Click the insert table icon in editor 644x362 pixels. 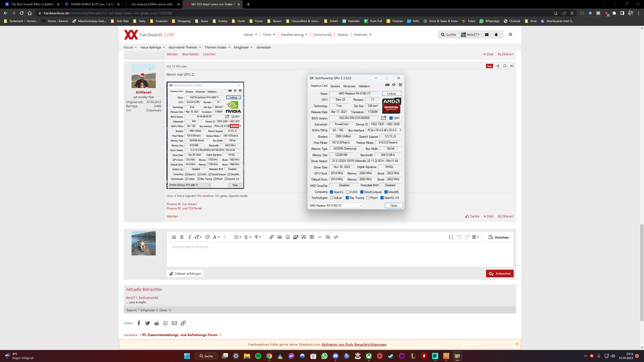[x=312, y=237]
